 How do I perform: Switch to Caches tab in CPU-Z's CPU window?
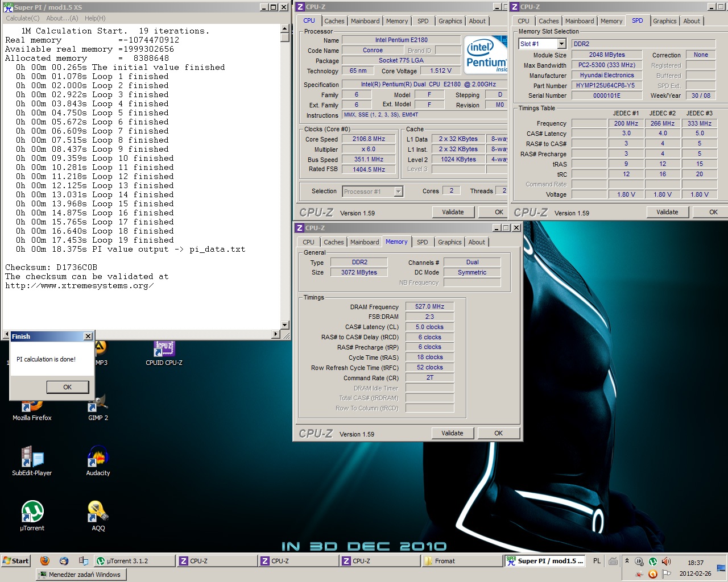(x=334, y=21)
